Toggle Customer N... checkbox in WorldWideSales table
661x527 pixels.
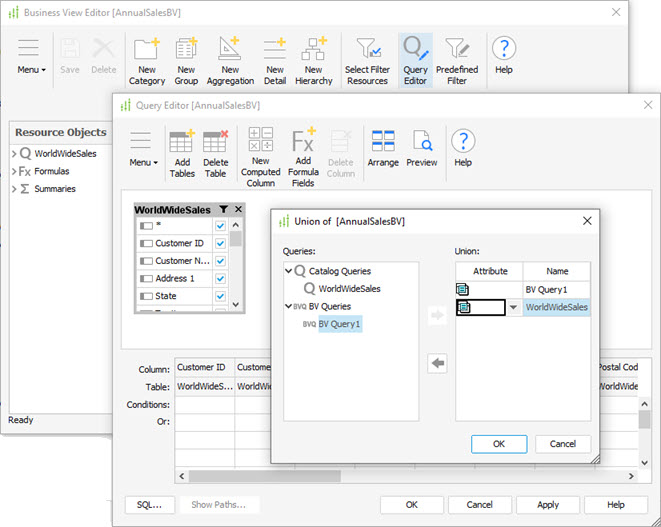(x=220, y=261)
